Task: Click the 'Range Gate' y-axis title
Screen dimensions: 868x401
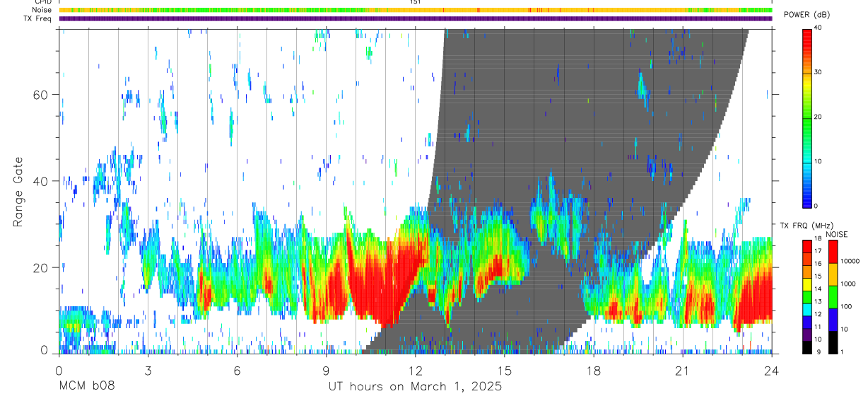Action: click(x=18, y=192)
